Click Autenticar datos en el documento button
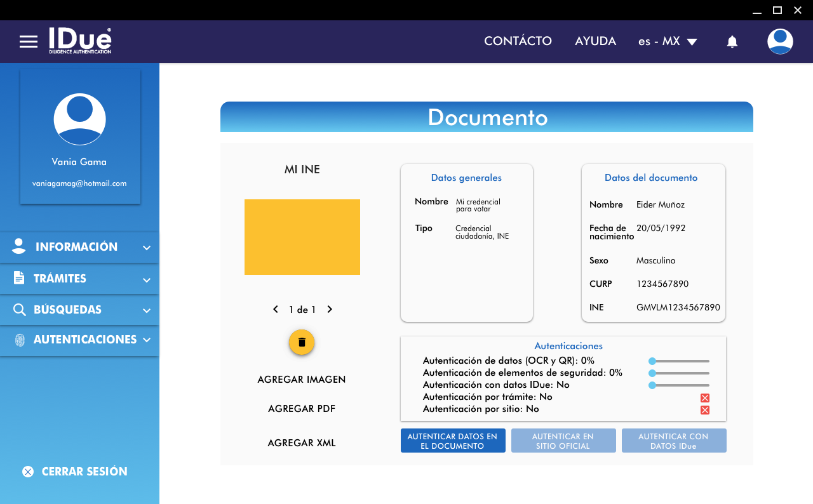 tap(453, 441)
